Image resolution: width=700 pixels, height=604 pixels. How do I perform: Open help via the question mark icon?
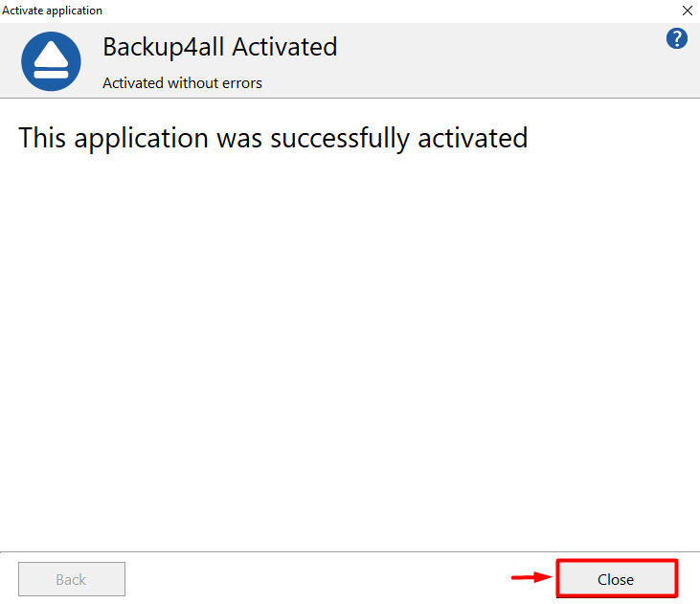(x=677, y=39)
